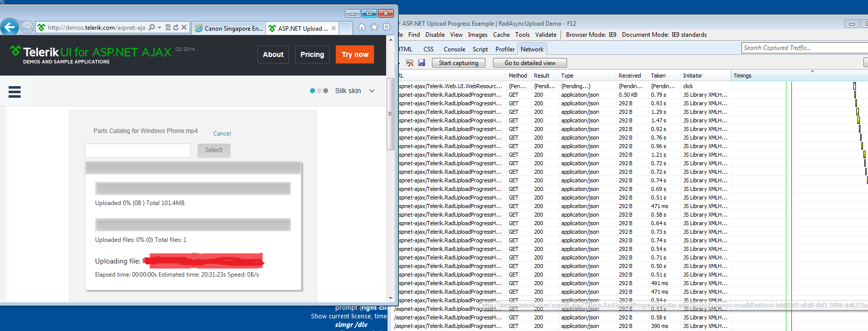The image size is (868, 331).
Task: Click the site icon in the address bar
Action: point(41,28)
